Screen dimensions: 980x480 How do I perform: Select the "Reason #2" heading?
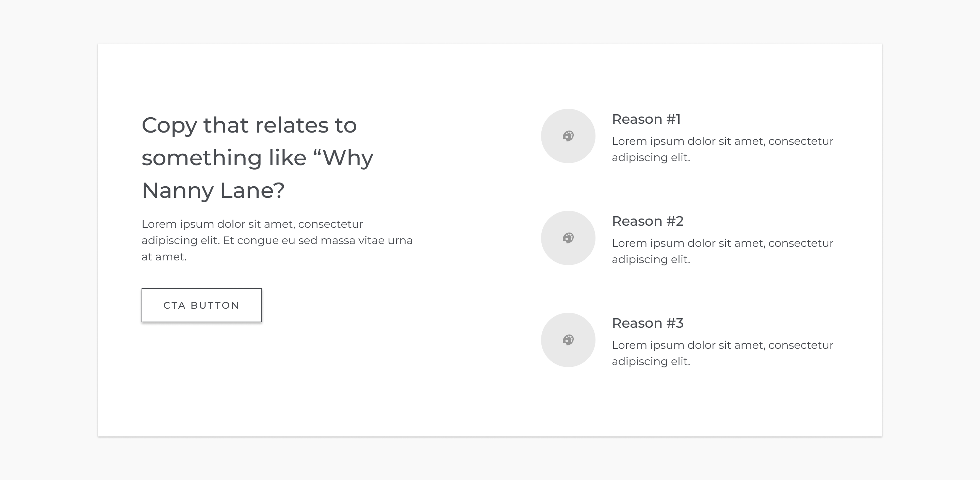(648, 221)
